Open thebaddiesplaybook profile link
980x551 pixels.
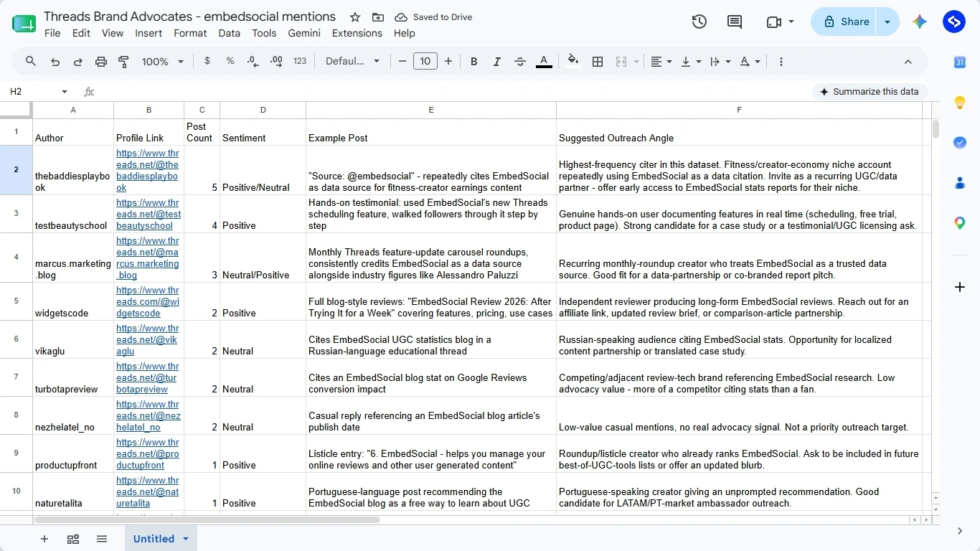[147, 170]
